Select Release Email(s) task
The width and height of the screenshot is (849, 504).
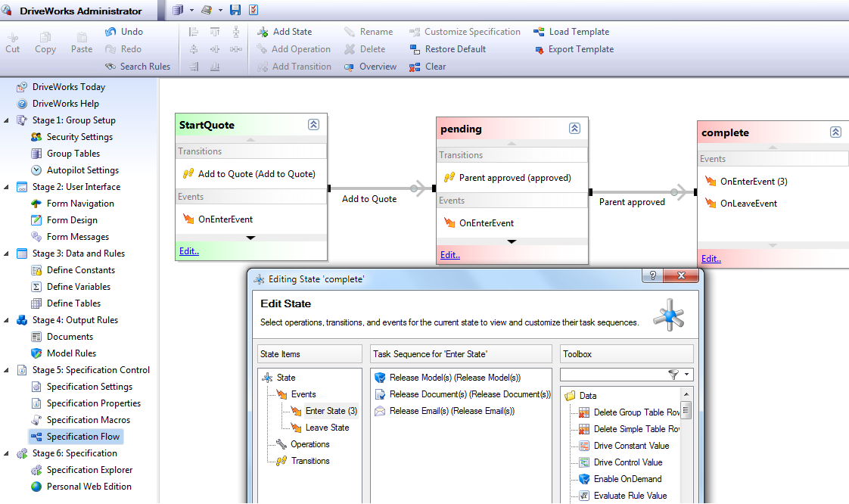(444, 412)
